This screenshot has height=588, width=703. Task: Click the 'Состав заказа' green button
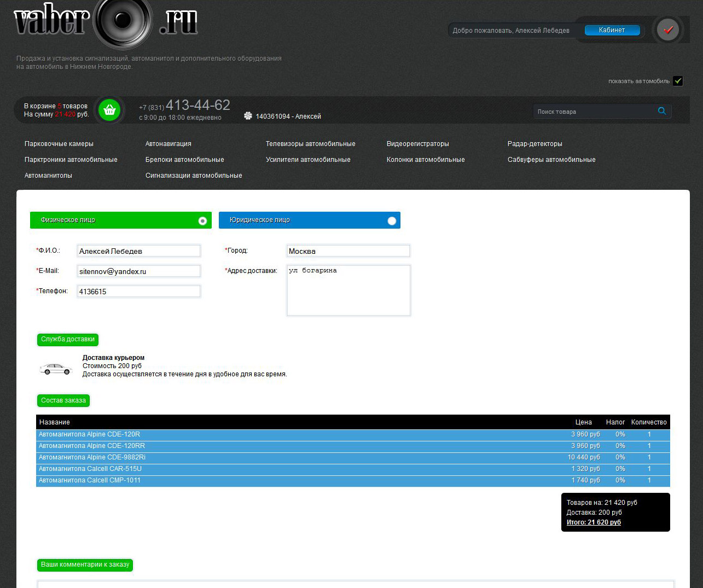click(63, 401)
